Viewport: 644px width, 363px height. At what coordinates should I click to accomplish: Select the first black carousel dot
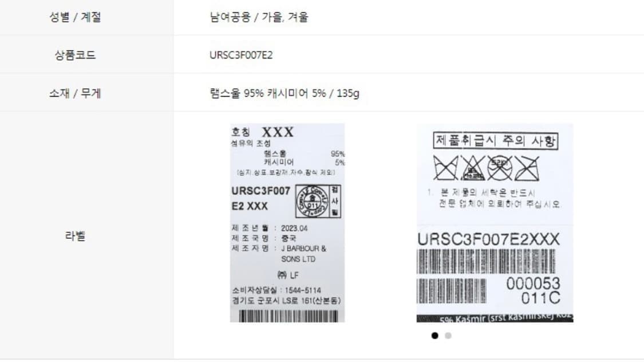point(435,336)
